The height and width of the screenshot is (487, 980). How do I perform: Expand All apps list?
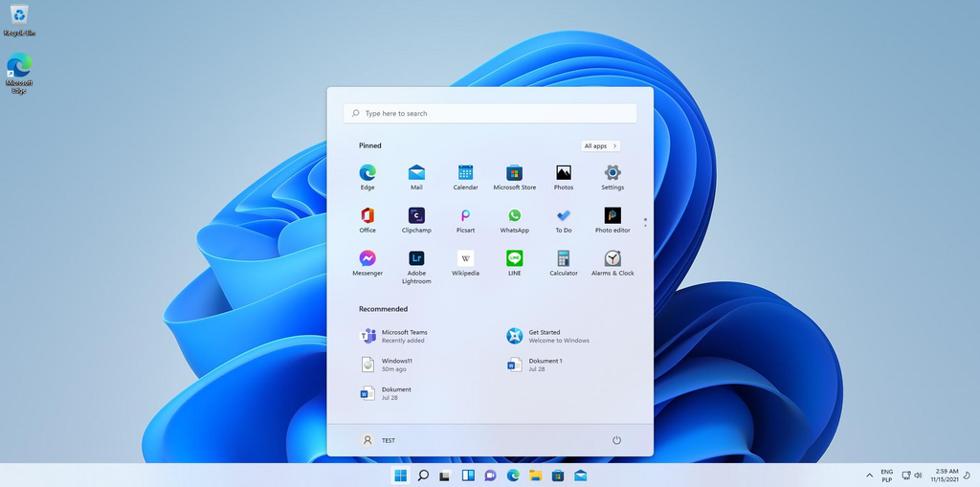point(601,145)
